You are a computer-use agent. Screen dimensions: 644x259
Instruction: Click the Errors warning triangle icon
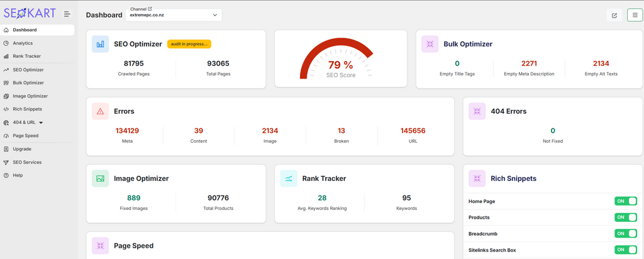tap(100, 111)
